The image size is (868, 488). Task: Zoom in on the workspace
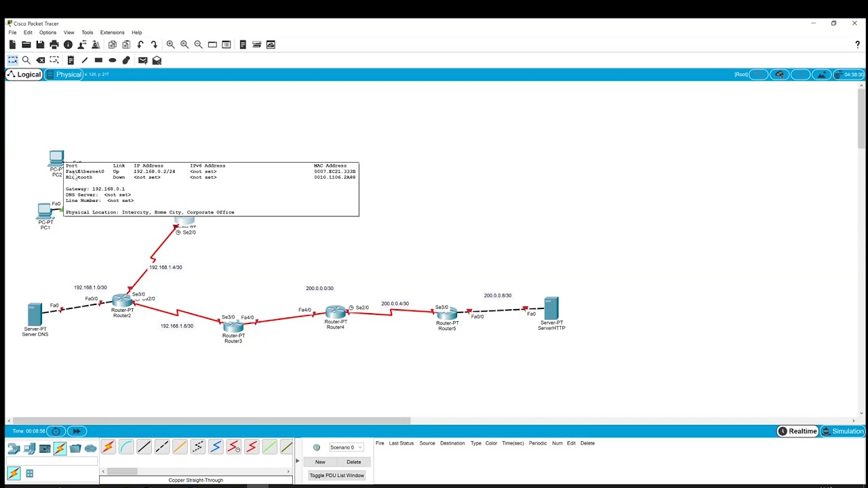[171, 45]
